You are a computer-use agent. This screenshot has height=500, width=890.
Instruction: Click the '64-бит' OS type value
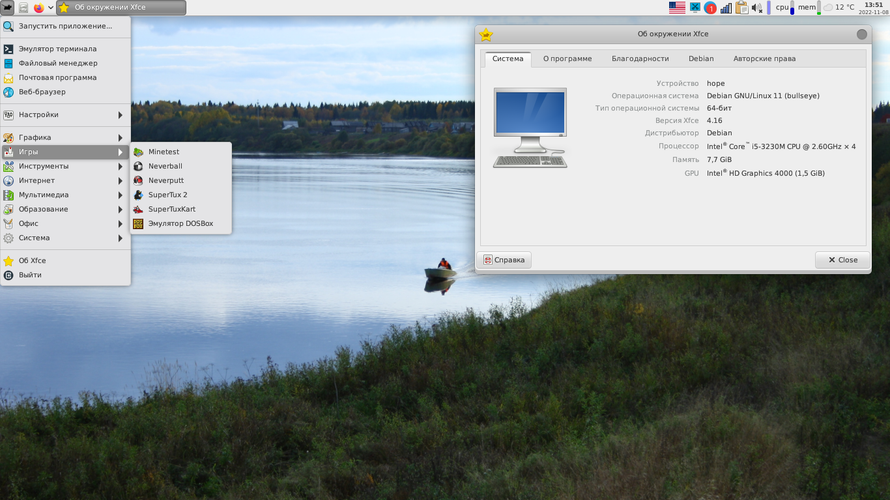(719, 108)
